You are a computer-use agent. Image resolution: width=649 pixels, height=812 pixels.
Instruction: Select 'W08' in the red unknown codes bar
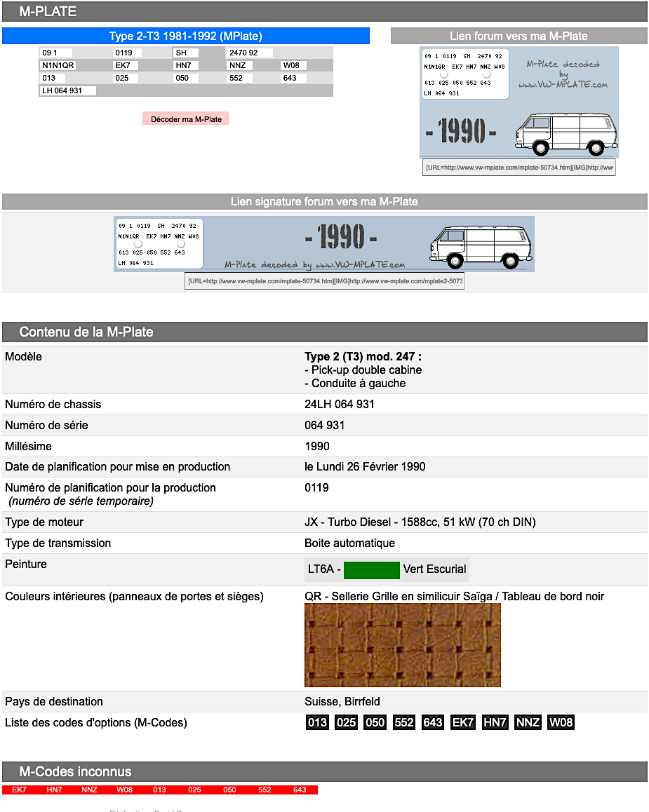pos(124,790)
